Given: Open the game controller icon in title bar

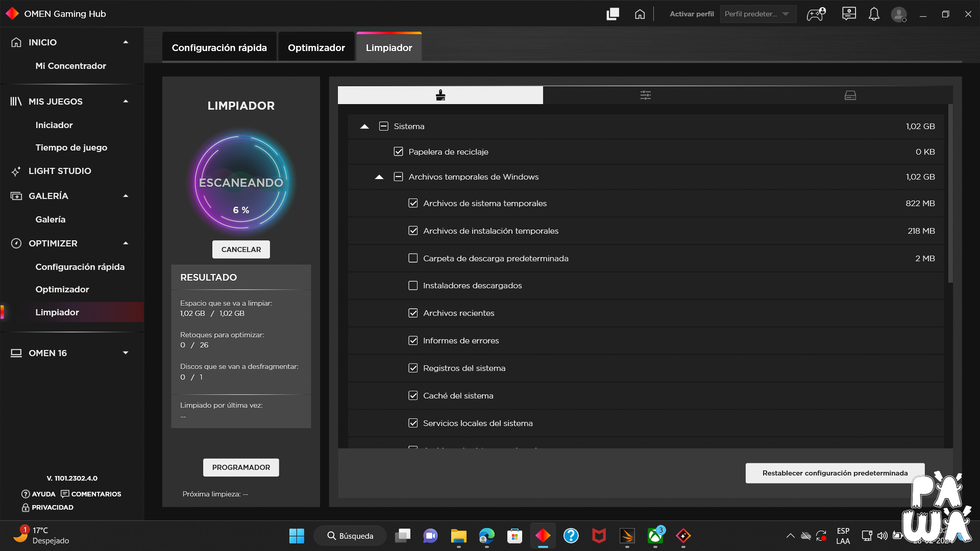Looking at the screenshot, I should pyautogui.click(x=816, y=14).
